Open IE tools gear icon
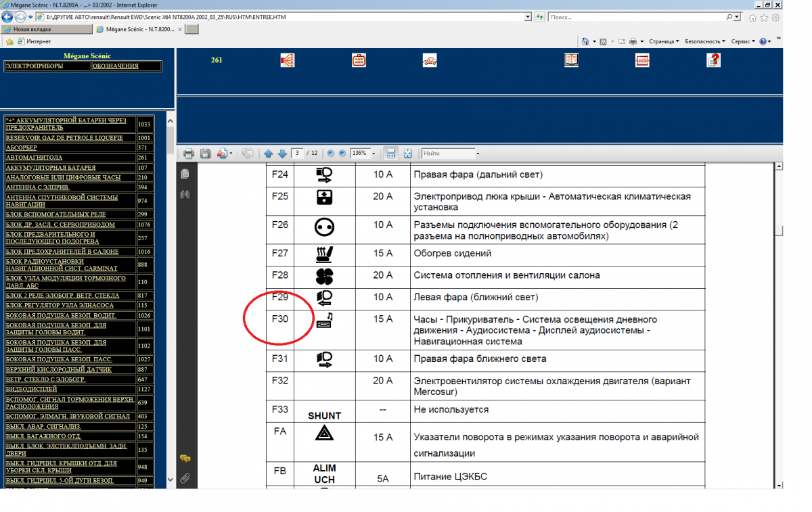Screen dimensions: 812x512 [775, 18]
